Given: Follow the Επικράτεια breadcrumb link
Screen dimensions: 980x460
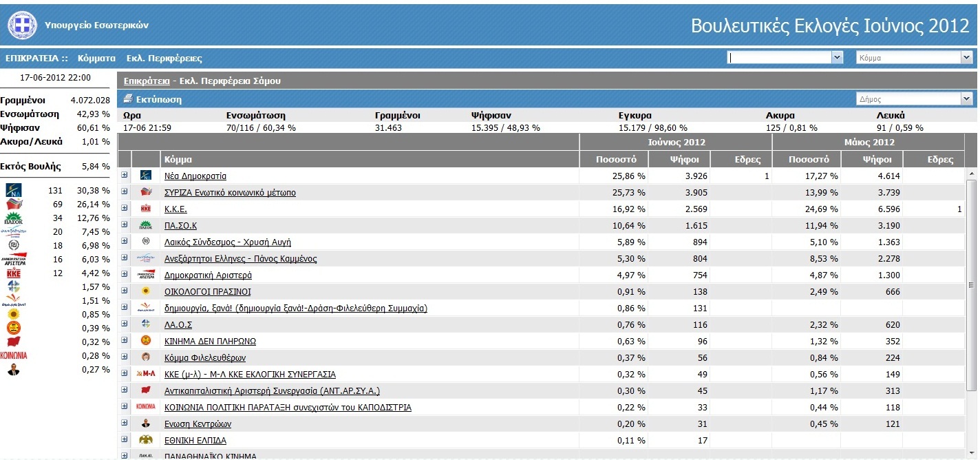Looking at the screenshot, I should pyautogui.click(x=146, y=81).
